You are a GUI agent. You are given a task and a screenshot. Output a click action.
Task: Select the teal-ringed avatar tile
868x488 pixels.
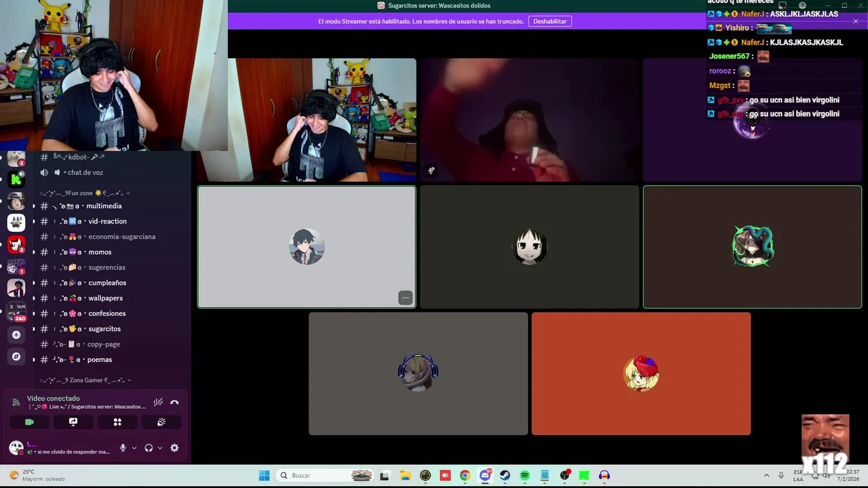coord(752,247)
